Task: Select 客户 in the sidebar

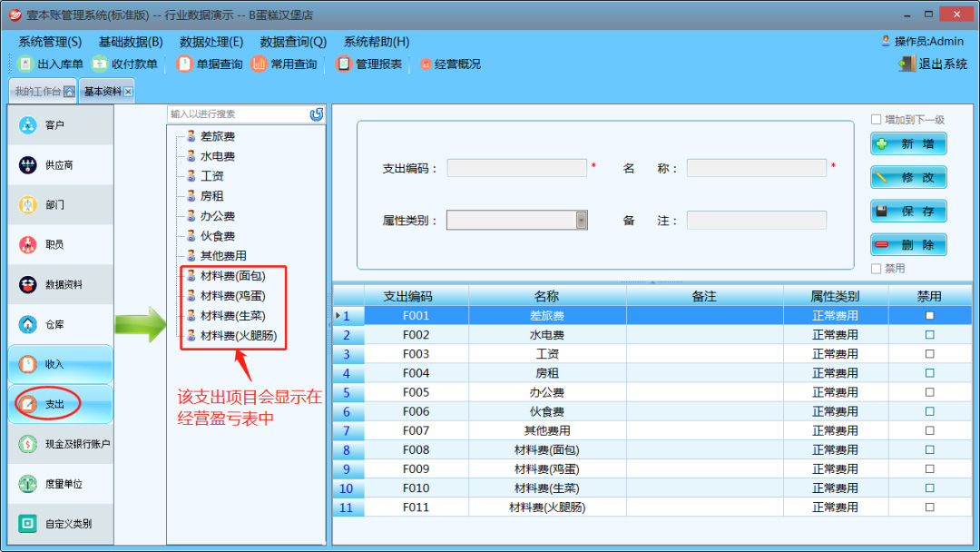Action: pyautogui.click(x=61, y=125)
